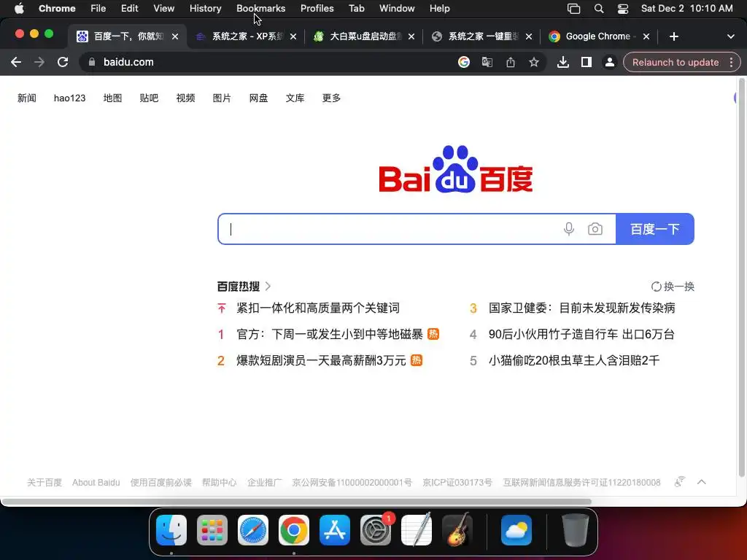The width and height of the screenshot is (747, 560).
Task: Open the 网盘 link
Action: [258, 98]
